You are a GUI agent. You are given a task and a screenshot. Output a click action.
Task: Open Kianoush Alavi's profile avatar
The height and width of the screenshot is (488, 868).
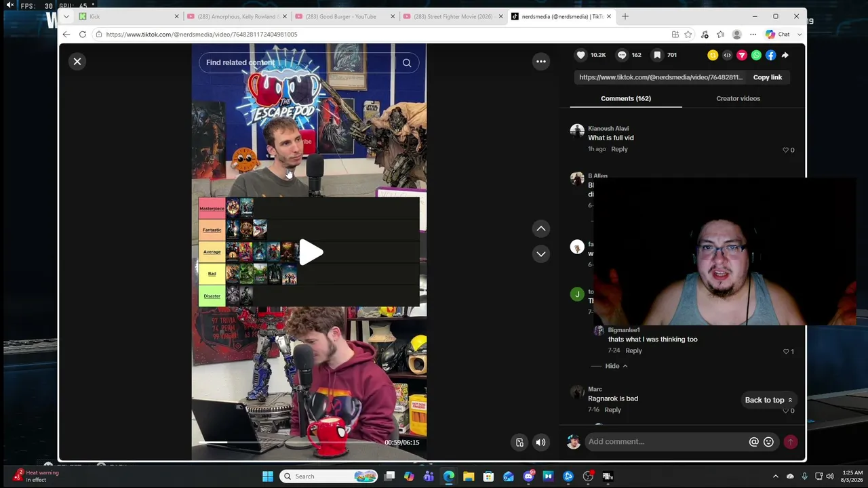tap(577, 131)
